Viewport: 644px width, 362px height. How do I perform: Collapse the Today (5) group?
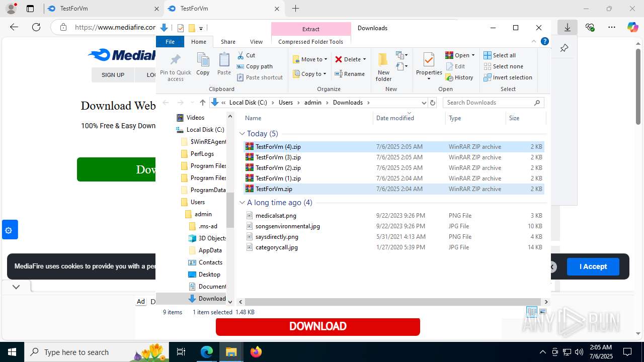click(x=242, y=134)
